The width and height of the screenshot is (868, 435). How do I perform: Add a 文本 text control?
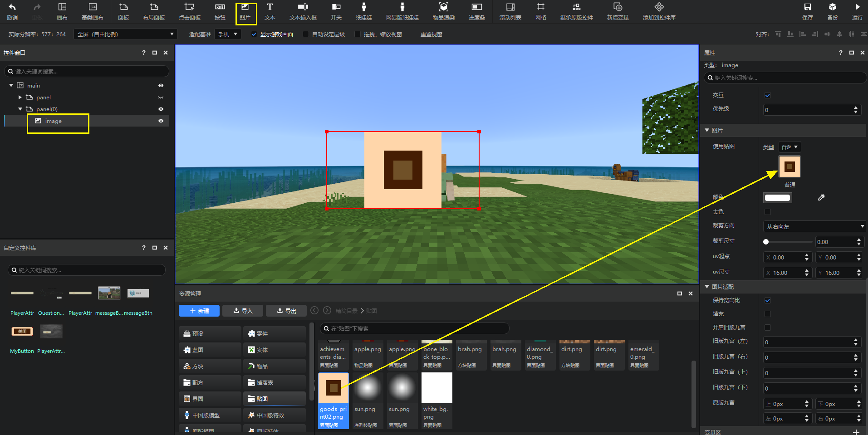pos(270,11)
